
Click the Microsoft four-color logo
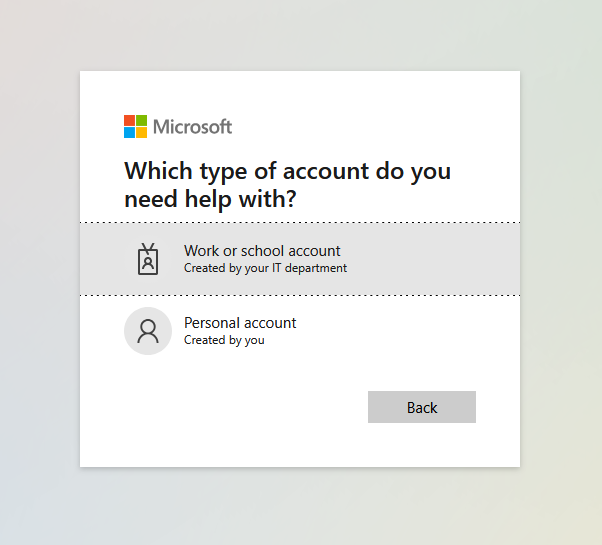[135, 126]
